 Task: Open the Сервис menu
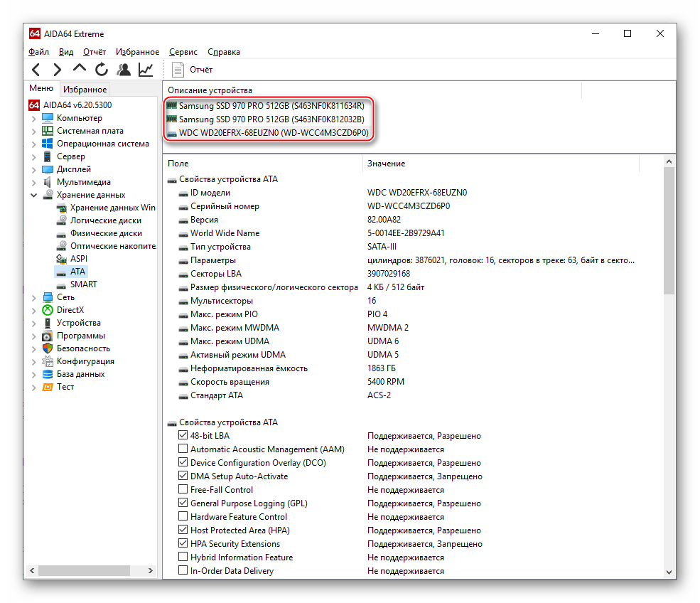[183, 52]
